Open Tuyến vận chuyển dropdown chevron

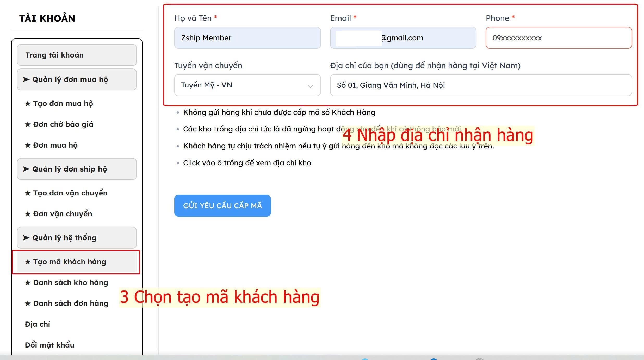tap(310, 86)
